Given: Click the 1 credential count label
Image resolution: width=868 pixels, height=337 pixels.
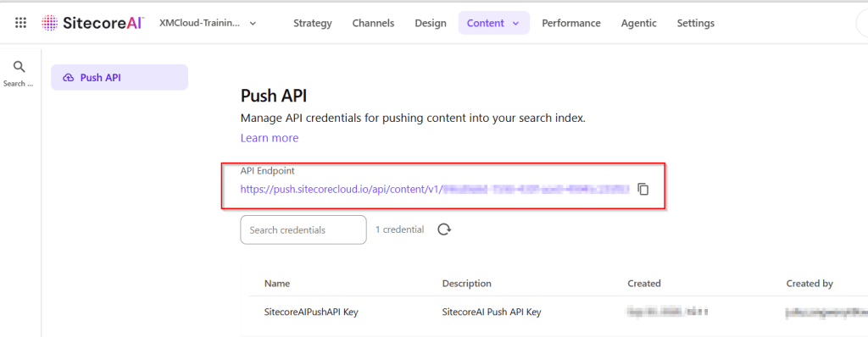Looking at the screenshot, I should tap(400, 229).
